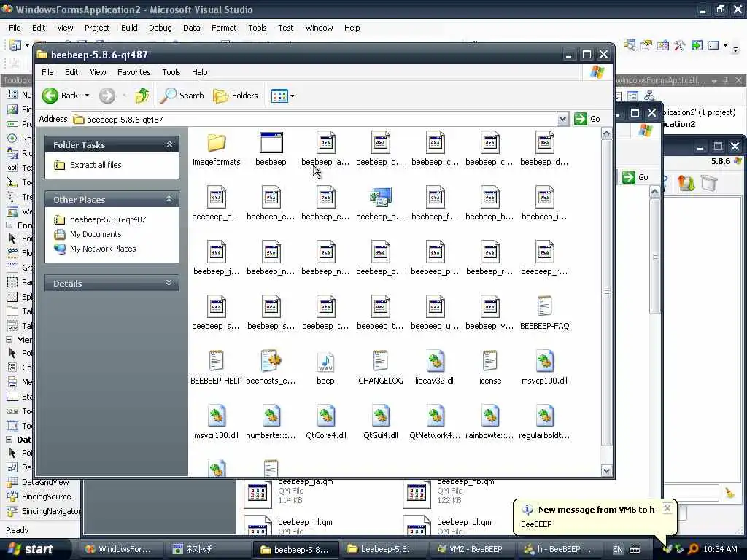Select the beebeep_h... file icon
Screen dimensions: 747x560
click(489, 197)
